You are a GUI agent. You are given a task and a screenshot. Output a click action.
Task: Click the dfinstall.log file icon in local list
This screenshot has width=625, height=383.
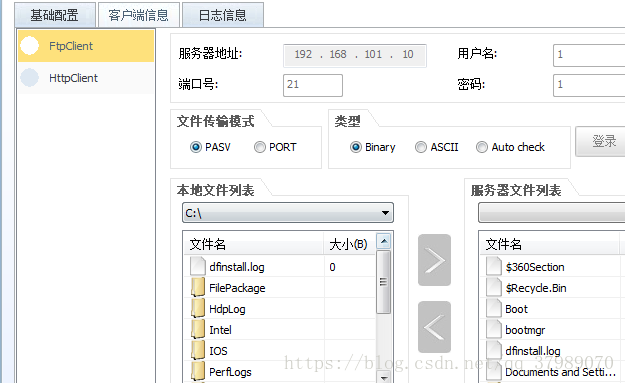pos(197,267)
